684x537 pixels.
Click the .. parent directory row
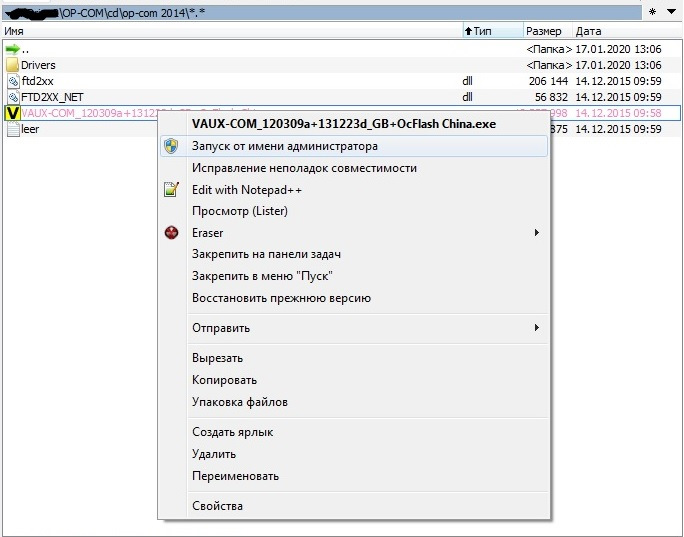point(342,49)
